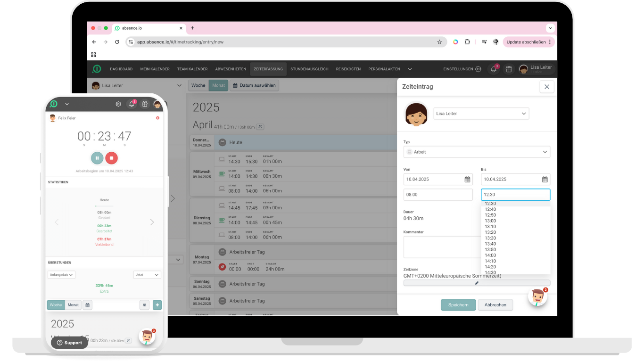
Task: Select Monat toggle in mobile view
Action: 73,305
